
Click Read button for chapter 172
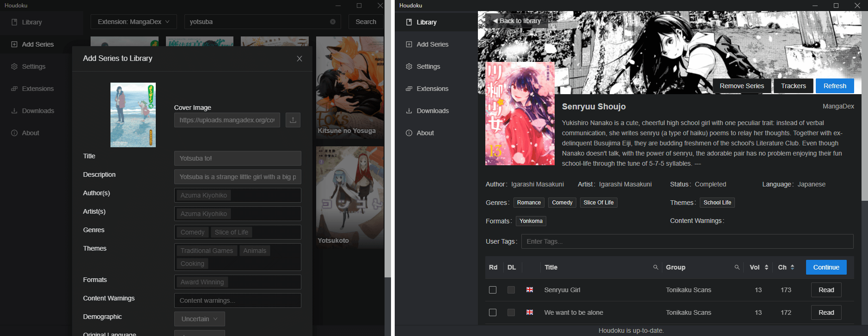pyautogui.click(x=826, y=312)
